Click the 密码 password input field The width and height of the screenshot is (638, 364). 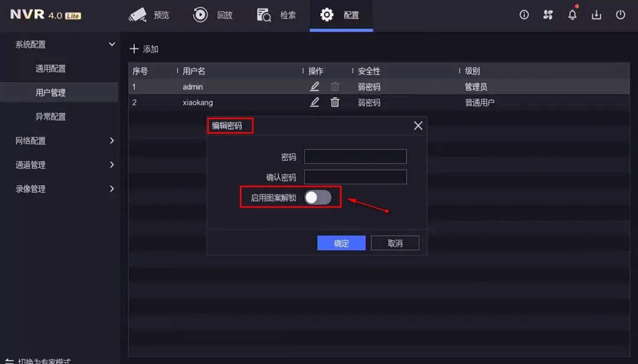coord(355,156)
